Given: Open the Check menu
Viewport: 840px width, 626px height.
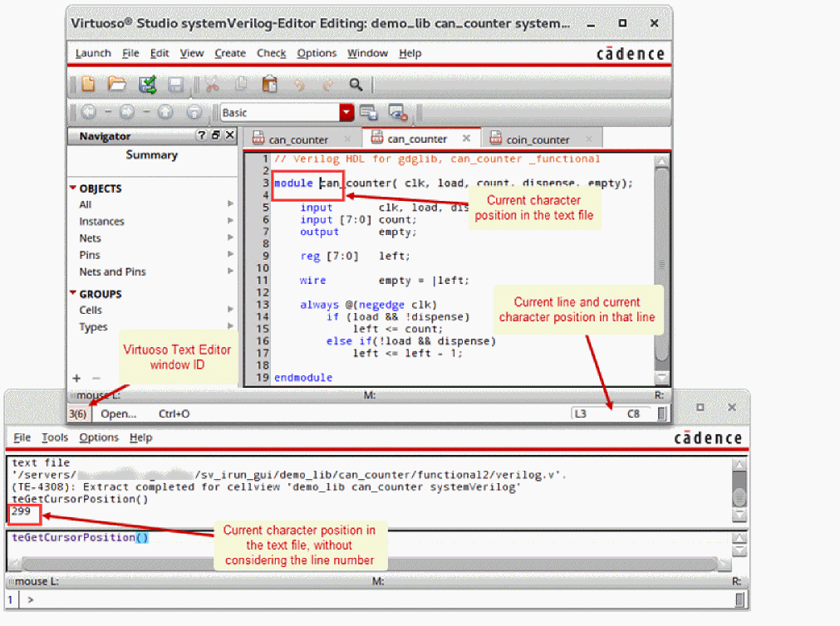Looking at the screenshot, I should point(271,53).
